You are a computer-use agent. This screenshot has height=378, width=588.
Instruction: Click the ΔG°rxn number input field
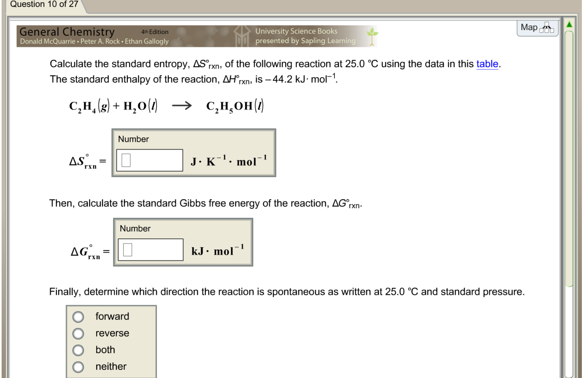click(151, 250)
